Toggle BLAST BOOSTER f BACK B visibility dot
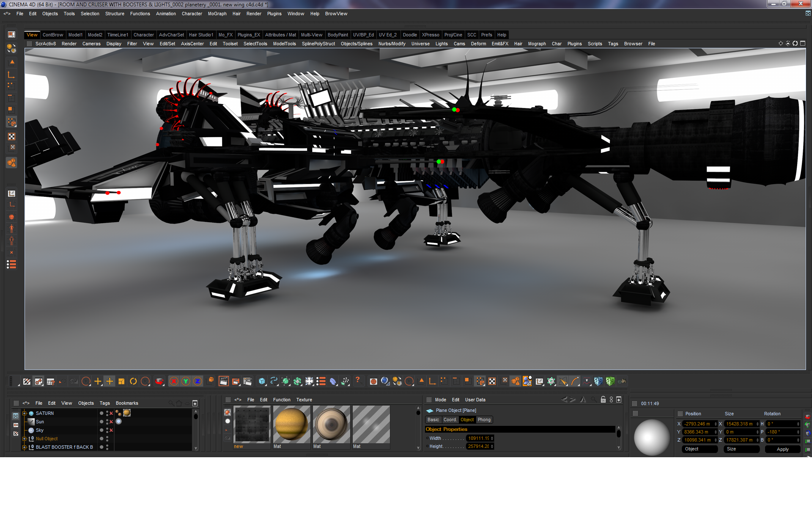812x508 pixels. coord(101,447)
